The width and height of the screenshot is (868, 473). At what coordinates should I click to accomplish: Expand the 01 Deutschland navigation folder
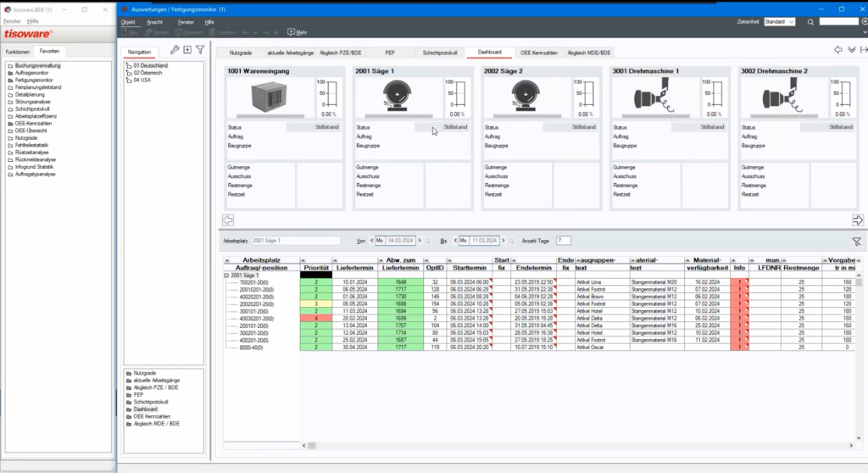129,65
